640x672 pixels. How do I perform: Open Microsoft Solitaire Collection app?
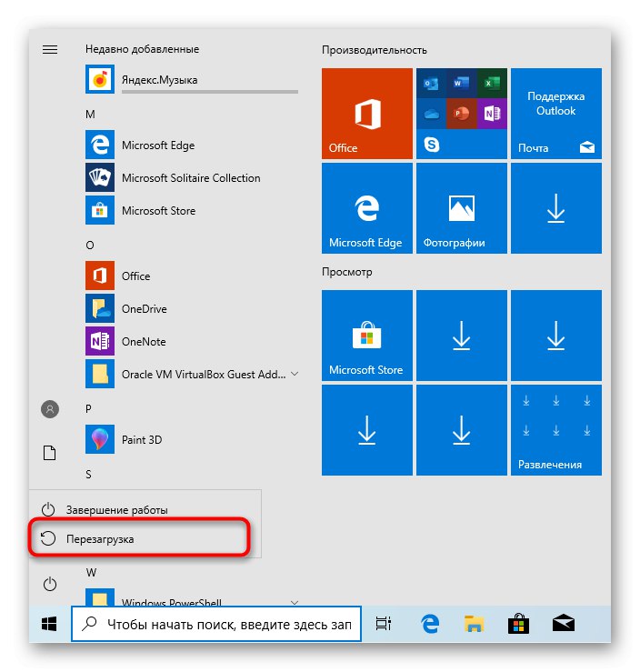(192, 177)
